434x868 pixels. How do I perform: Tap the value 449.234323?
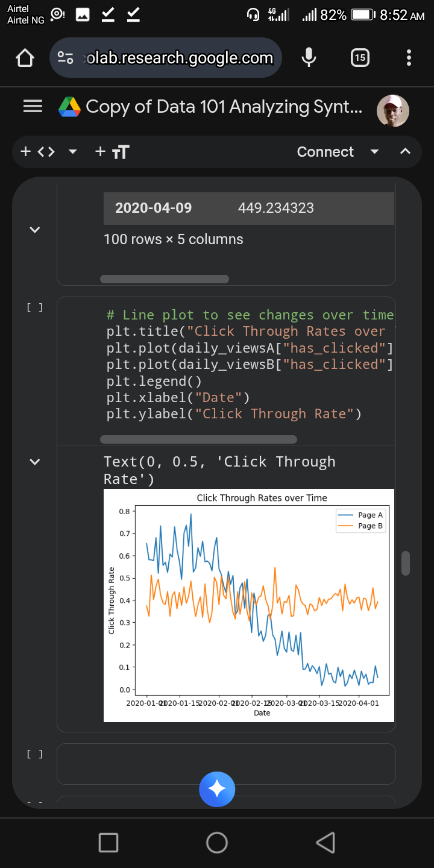tap(276, 208)
